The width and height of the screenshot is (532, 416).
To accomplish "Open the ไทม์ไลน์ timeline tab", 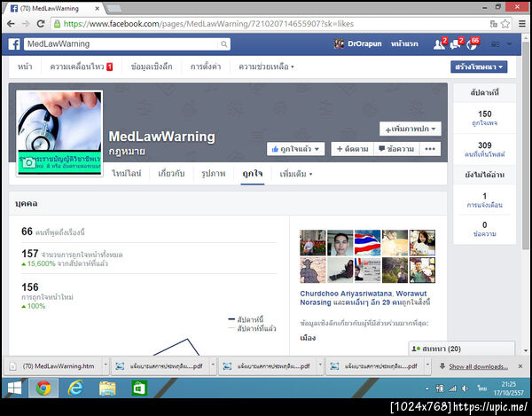I will tap(127, 173).
